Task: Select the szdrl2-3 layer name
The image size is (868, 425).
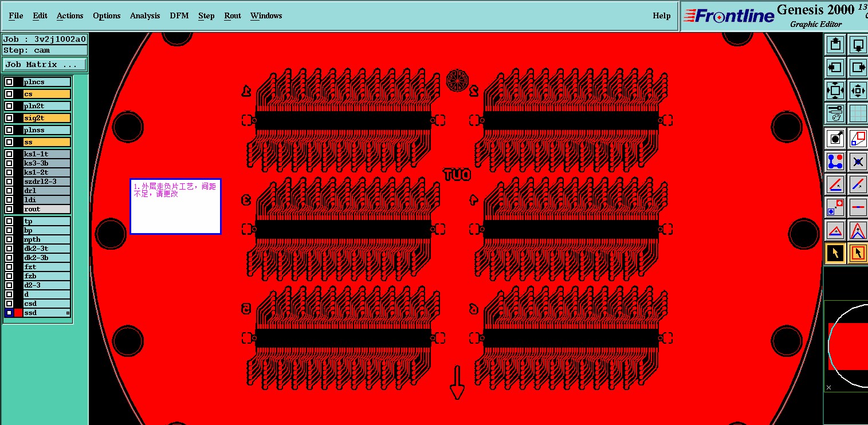Action: click(46, 182)
